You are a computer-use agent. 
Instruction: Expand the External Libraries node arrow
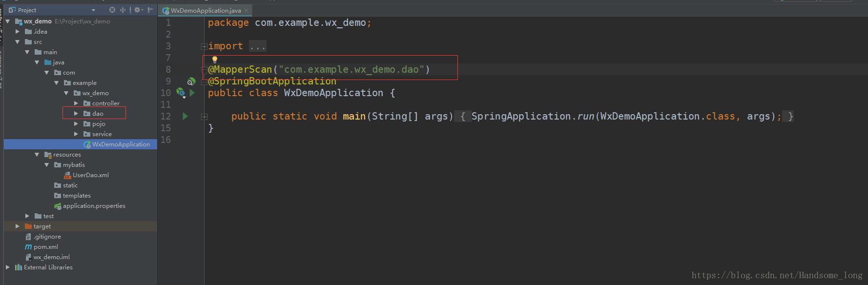[x=8, y=267]
